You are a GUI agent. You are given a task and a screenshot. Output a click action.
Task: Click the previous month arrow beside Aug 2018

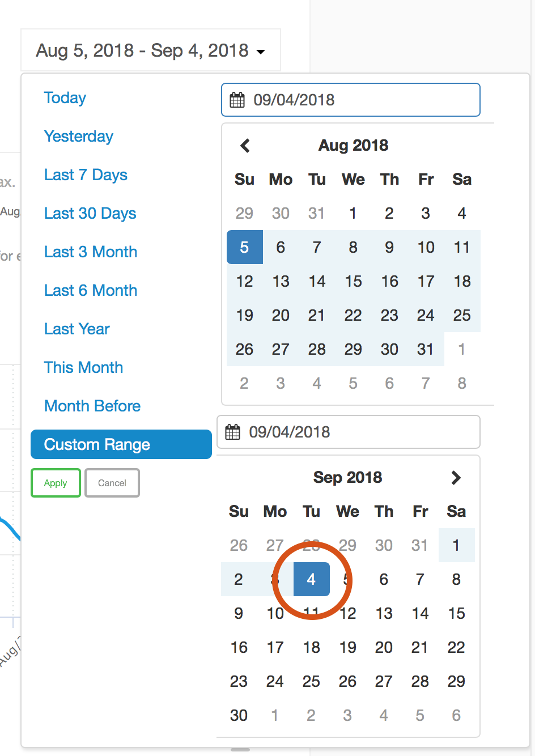point(245,146)
